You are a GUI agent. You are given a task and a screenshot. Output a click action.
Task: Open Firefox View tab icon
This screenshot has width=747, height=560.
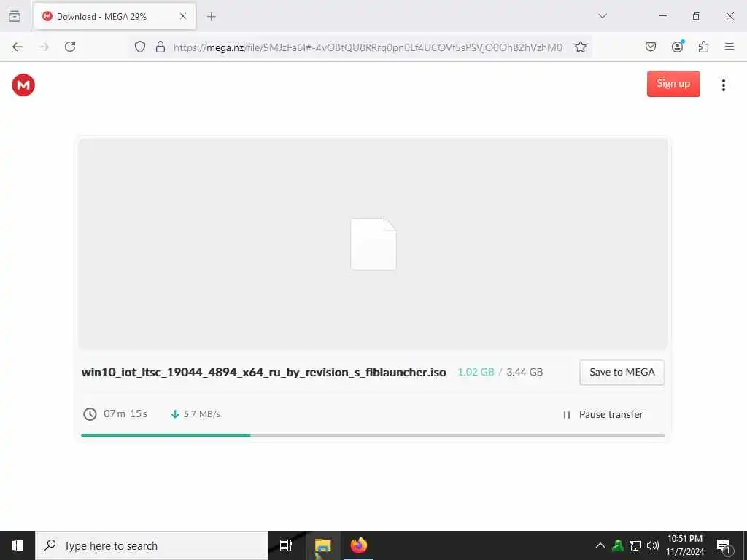click(15, 16)
